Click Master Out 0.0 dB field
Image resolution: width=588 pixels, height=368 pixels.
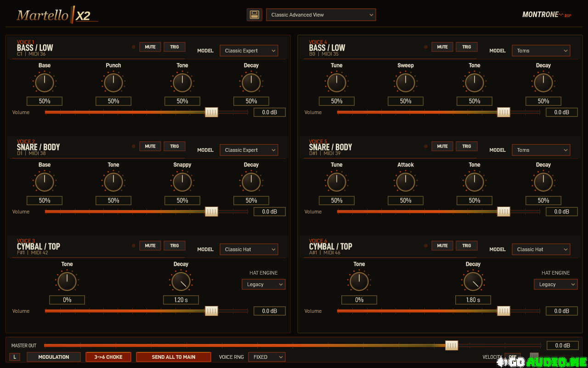562,345
